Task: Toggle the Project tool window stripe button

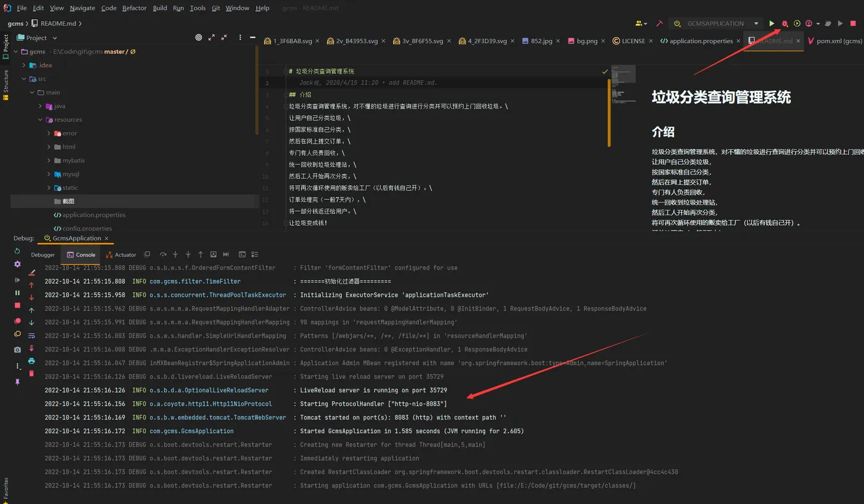Action: click(6, 47)
